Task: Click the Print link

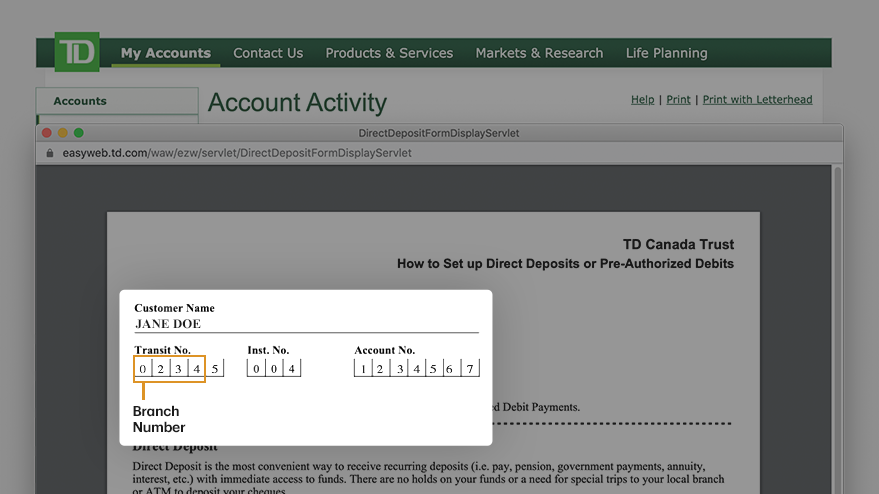Action: [678, 99]
